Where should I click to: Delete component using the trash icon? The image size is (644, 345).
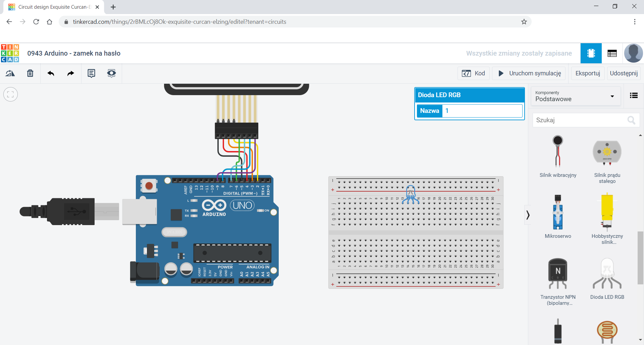coord(30,73)
